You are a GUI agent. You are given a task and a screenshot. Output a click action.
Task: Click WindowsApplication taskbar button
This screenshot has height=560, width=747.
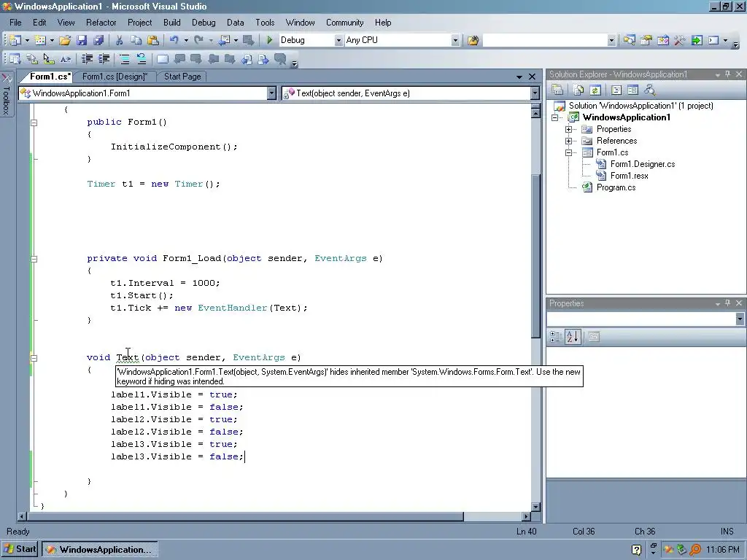pyautogui.click(x=99, y=550)
